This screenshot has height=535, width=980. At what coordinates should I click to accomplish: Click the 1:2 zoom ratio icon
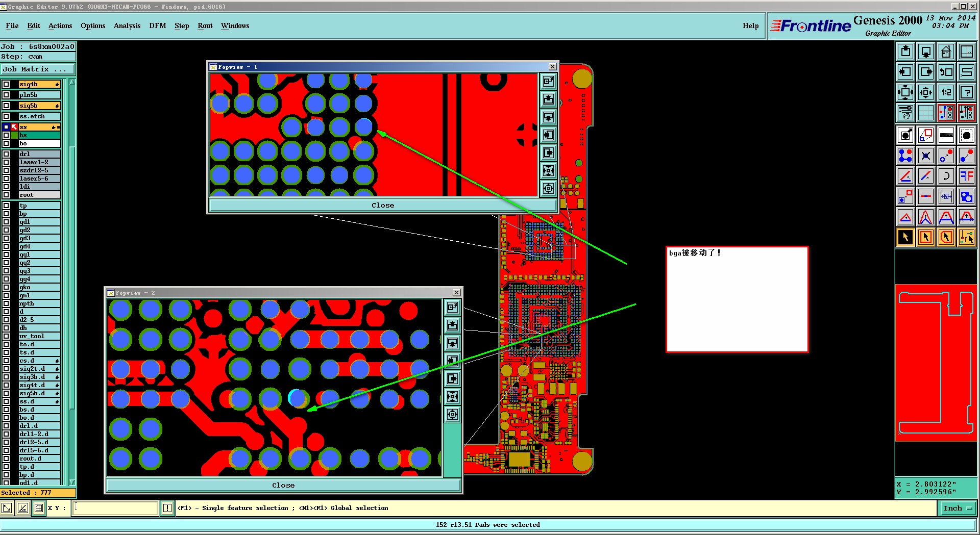point(946,92)
